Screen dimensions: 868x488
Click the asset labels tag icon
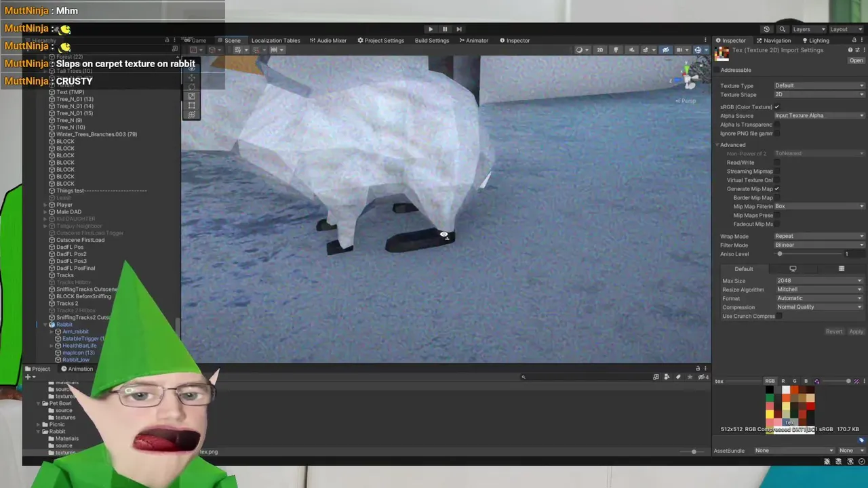[861, 440]
